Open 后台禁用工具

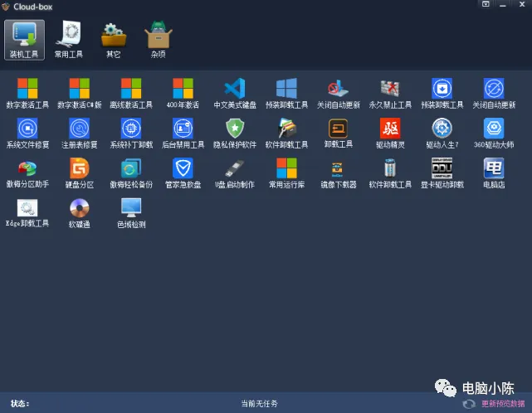click(183, 134)
